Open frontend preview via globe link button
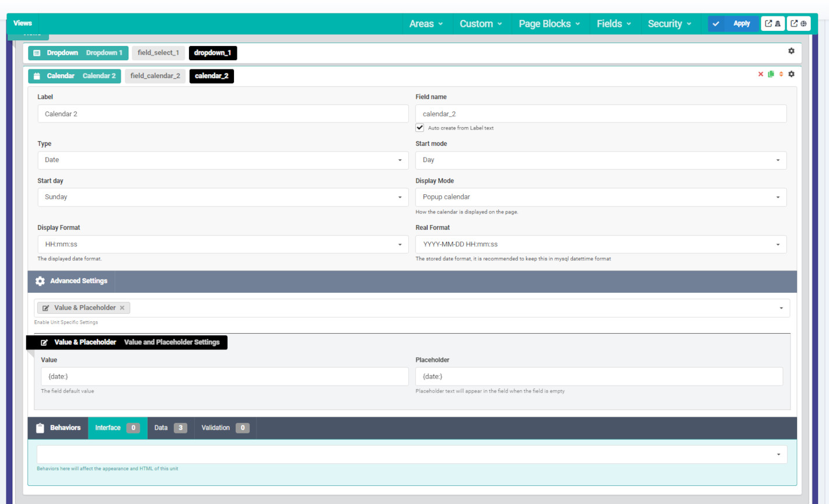 pyautogui.click(x=799, y=23)
